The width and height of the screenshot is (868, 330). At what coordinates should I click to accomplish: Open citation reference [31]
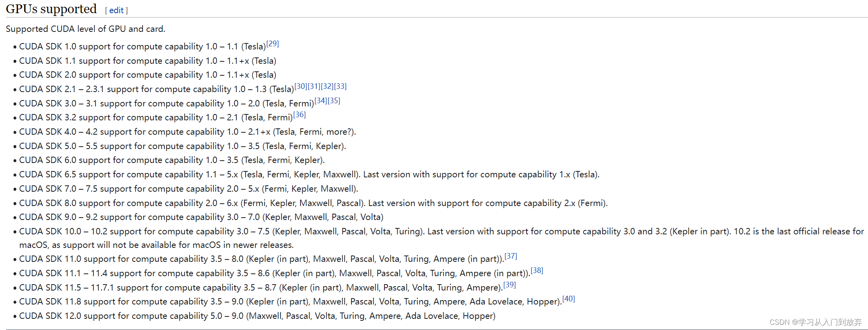tap(314, 86)
